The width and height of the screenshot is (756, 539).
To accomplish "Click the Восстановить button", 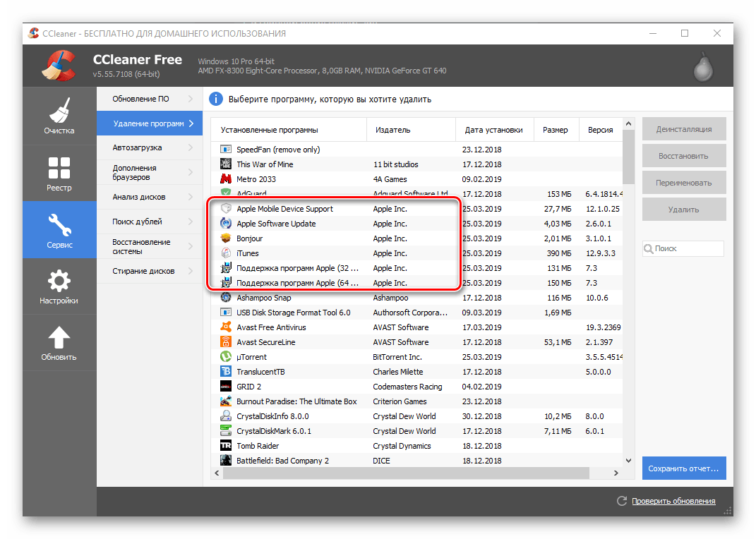I will (684, 156).
